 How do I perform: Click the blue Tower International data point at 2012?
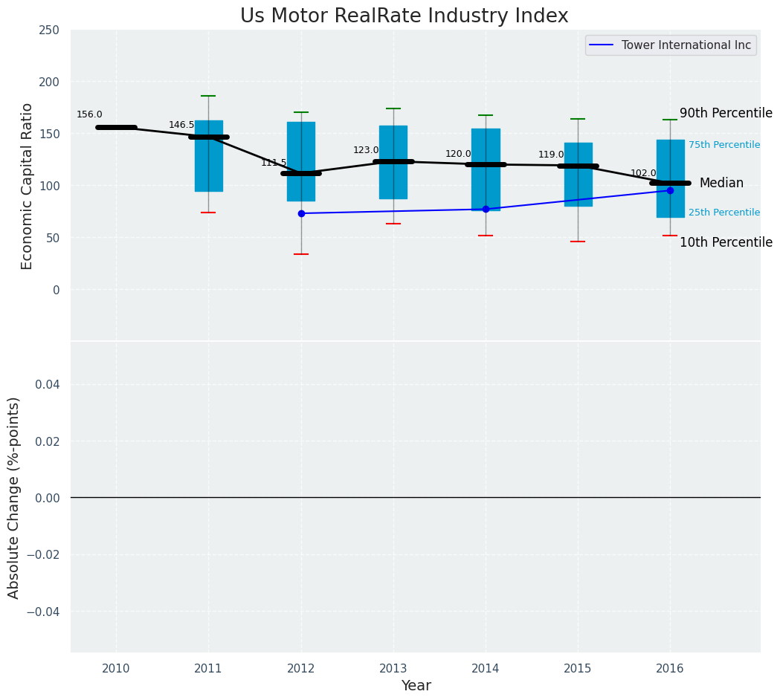(301, 213)
